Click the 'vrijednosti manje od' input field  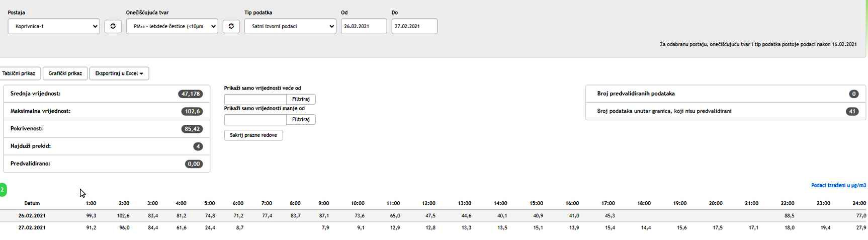pos(255,120)
